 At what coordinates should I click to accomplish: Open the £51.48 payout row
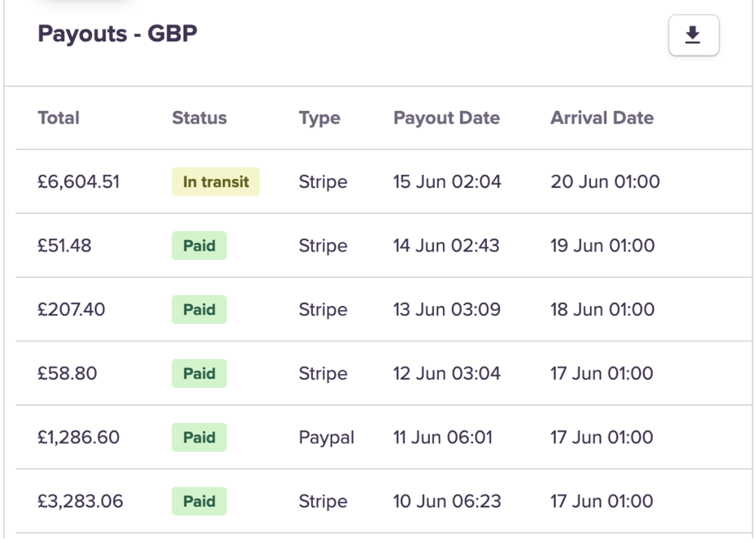[x=65, y=245]
